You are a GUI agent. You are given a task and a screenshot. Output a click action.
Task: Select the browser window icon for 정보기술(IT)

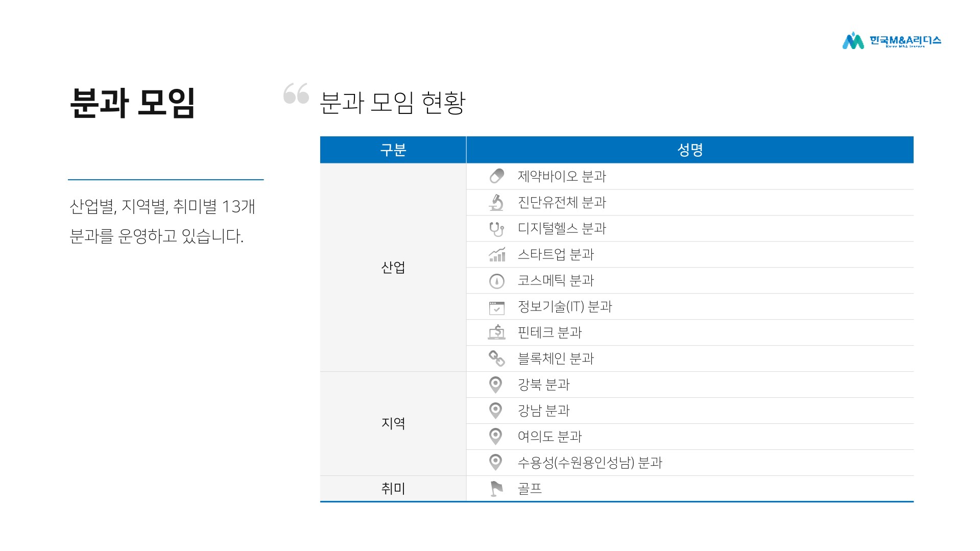point(496,307)
